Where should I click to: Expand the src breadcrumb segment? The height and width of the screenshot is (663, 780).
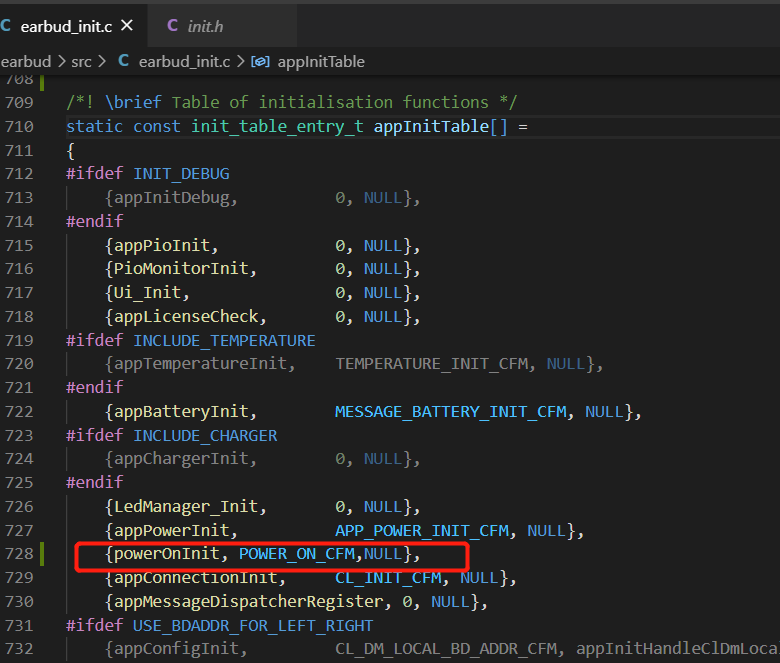[81, 61]
